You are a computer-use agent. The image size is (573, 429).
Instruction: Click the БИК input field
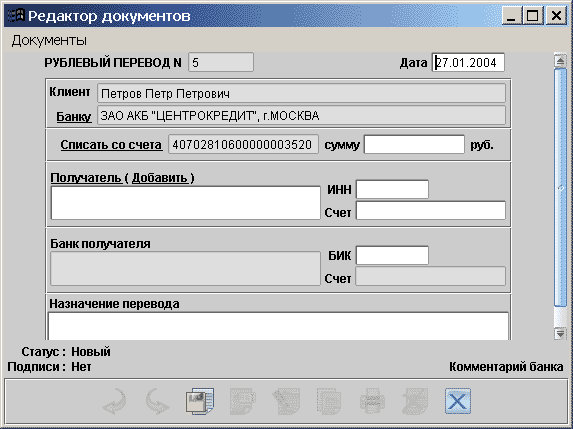click(x=392, y=255)
